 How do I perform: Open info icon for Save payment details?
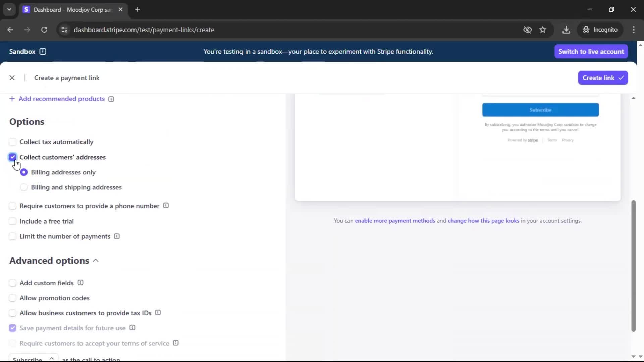tap(132, 328)
